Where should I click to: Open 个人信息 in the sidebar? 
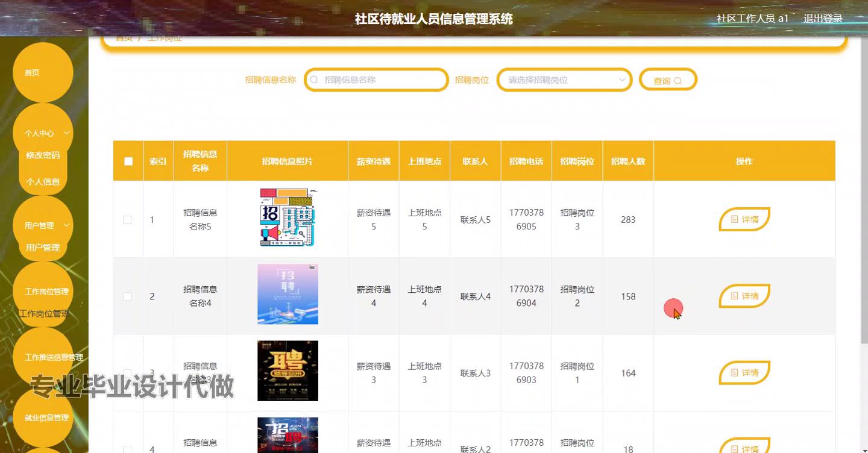(x=43, y=181)
